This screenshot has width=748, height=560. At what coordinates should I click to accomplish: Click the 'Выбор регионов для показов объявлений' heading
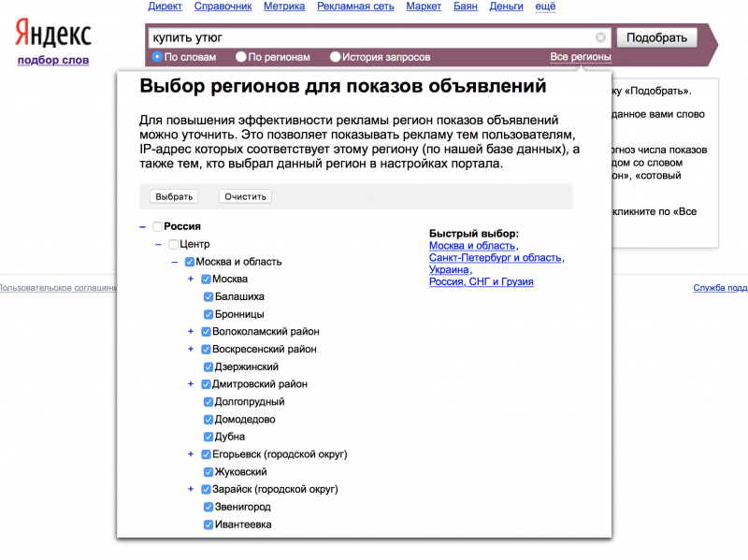pyautogui.click(x=343, y=86)
